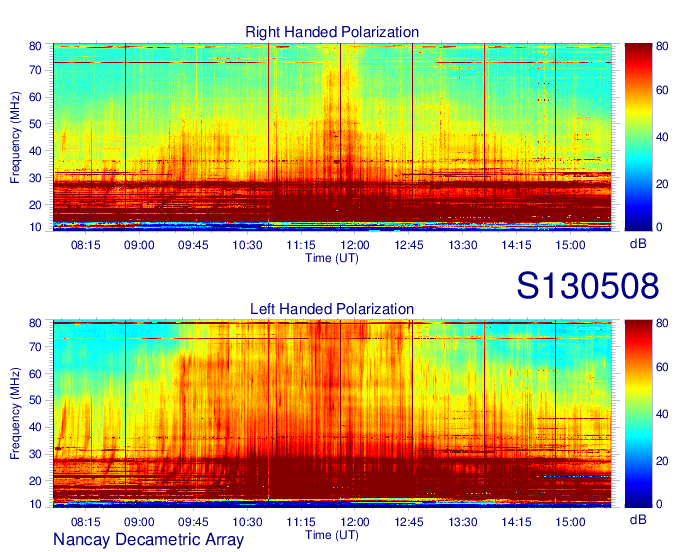Viewport: 680px width, 552px height.
Task: Click the 09:45 time tick under Right Handed plot
Action: click(x=193, y=245)
